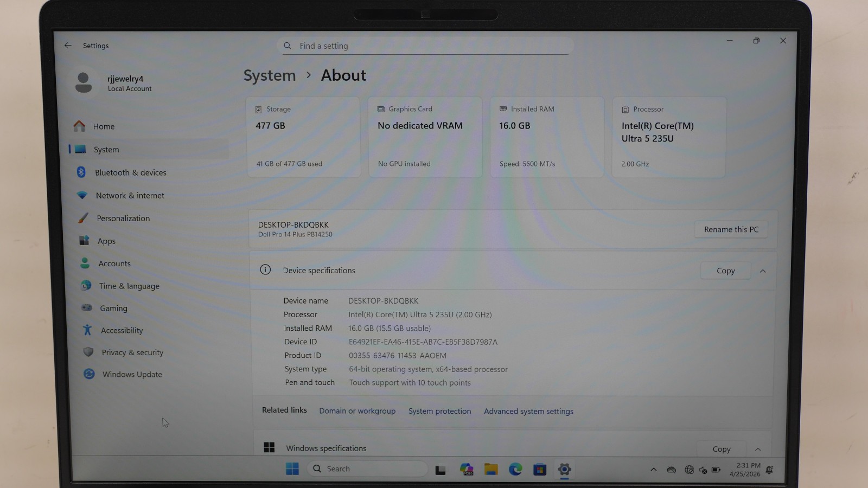Click the taskbar Search box
The image size is (868, 488).
coord(367,469)
